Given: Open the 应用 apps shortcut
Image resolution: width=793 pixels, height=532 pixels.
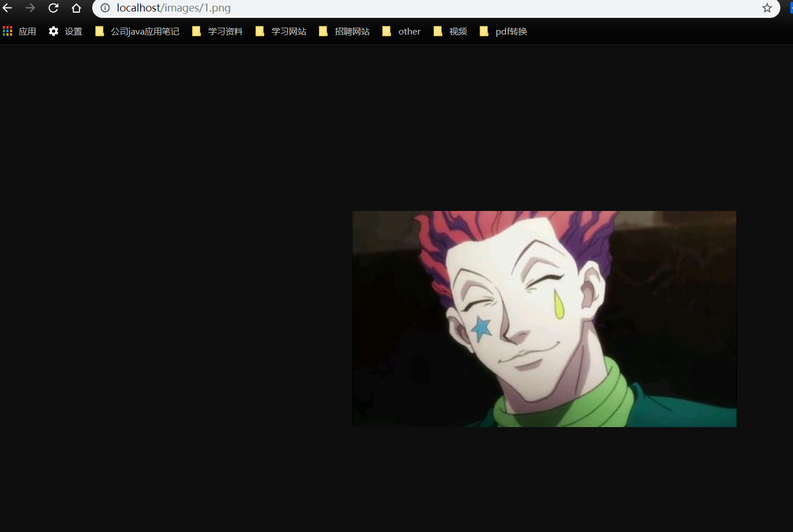Looking at the screenshot, I should point(20,31).
